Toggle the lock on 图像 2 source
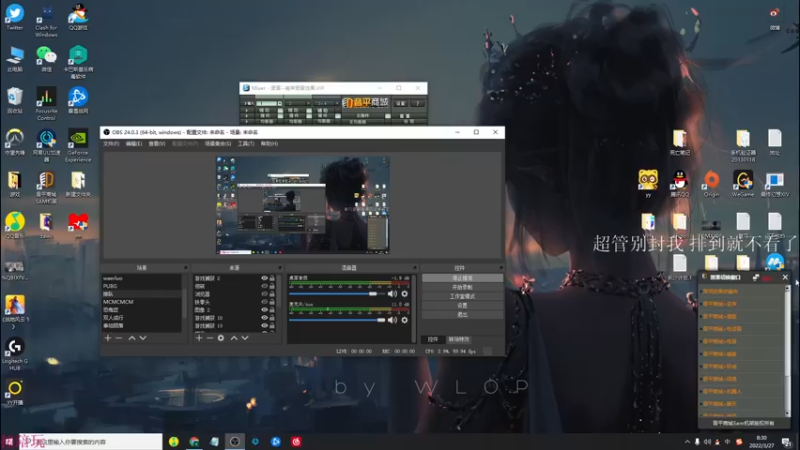The width and height of the screenshot is (800, 450). [272, 310]
